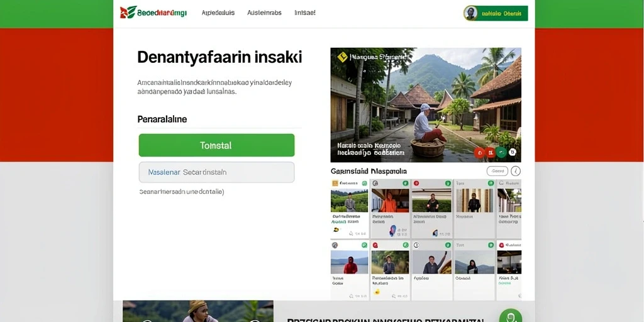Click the red circle icon on the hedge photo card

coord(416,183)
